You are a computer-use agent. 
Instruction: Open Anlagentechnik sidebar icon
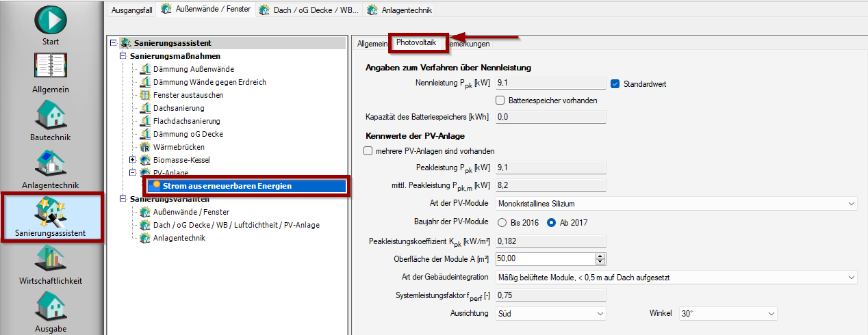click(x=51, y=163)
